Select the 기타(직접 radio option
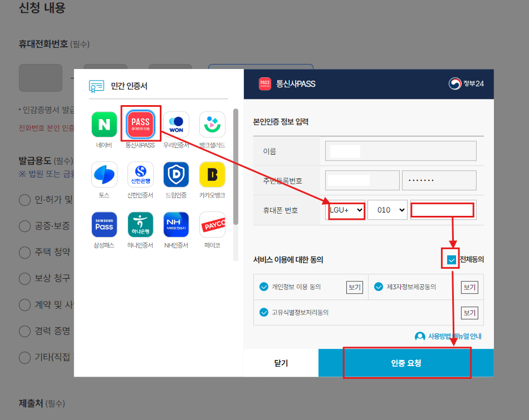This screenshot has height=420, width=529. (25, 357)
